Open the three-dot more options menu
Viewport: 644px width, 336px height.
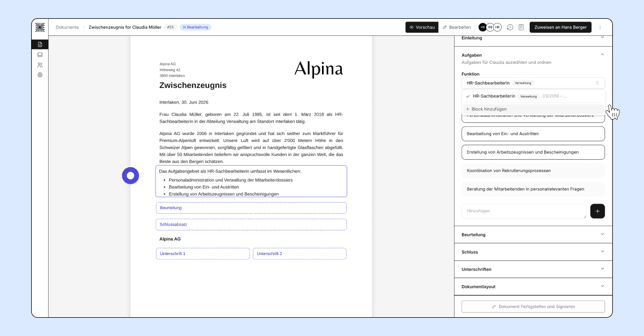click(x=600, y=27)
